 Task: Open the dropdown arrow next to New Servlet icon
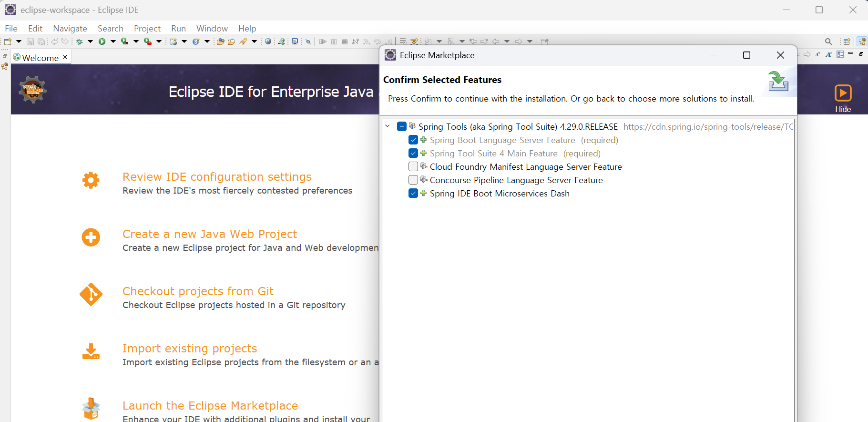tap(207, 41)
